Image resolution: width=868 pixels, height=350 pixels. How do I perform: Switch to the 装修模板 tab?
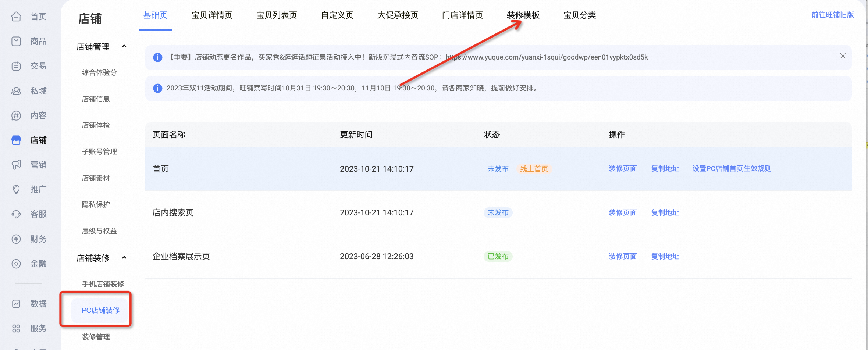[x=523, y=15]
